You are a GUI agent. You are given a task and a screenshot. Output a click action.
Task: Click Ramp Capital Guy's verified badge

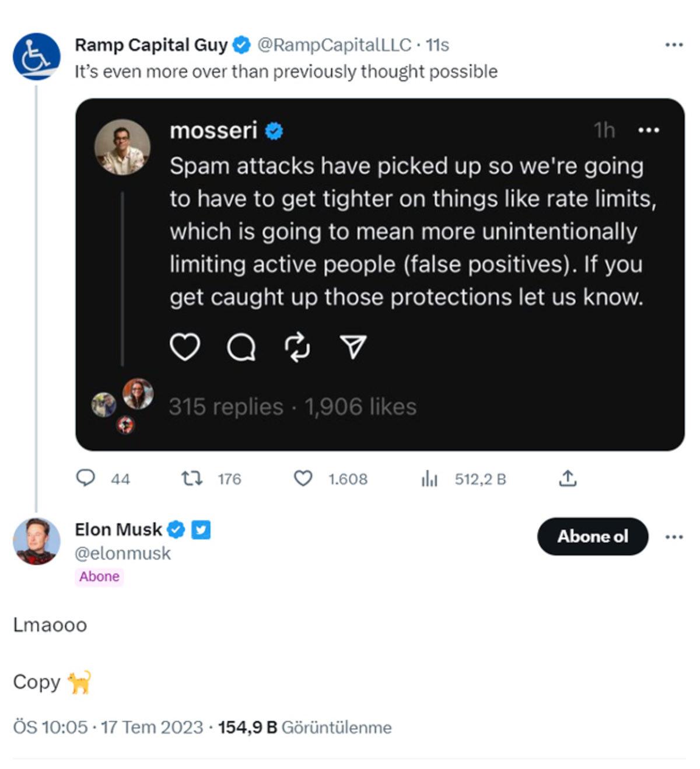click(240, 43)
